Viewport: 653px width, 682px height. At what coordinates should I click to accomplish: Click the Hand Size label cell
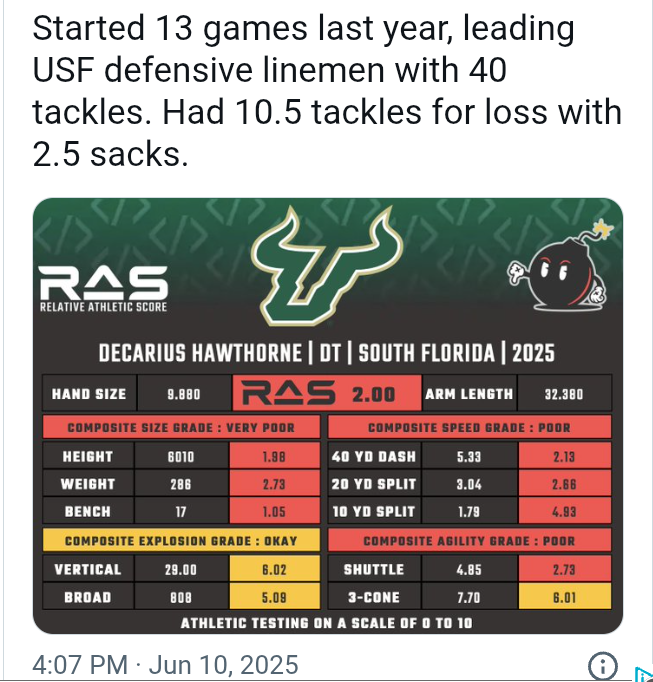pos(89,394)
